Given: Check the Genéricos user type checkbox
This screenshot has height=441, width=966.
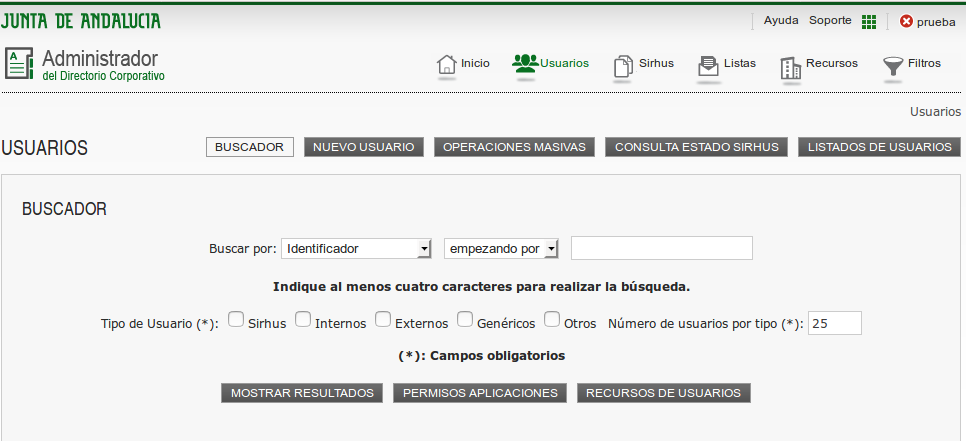Looking at the screenshot, I should click(x=465, y=319).
